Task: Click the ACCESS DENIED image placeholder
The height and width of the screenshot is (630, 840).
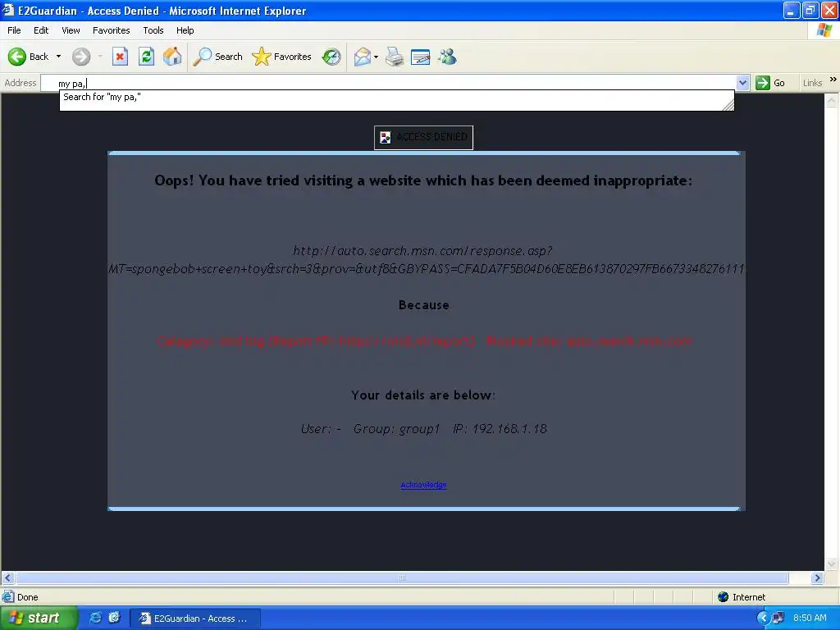Action: tap(423, 137)
